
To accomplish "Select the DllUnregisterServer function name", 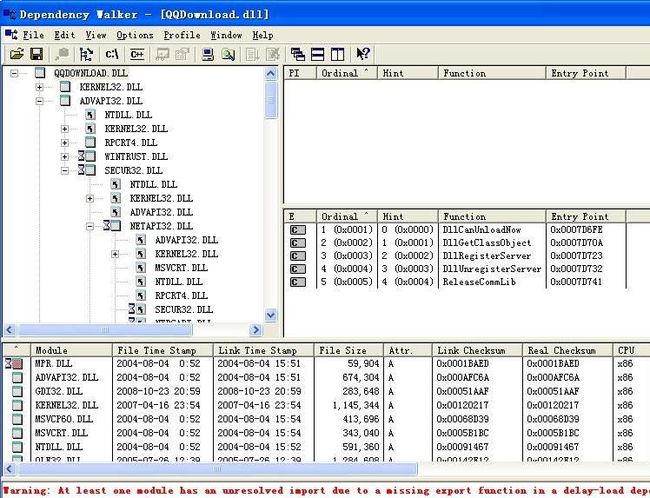I will point(492,269).
